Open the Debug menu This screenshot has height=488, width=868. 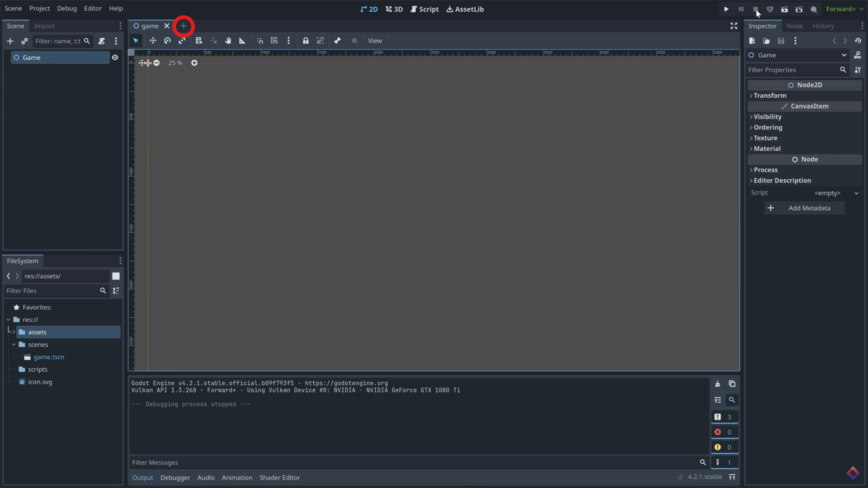[x=67, y=8]
